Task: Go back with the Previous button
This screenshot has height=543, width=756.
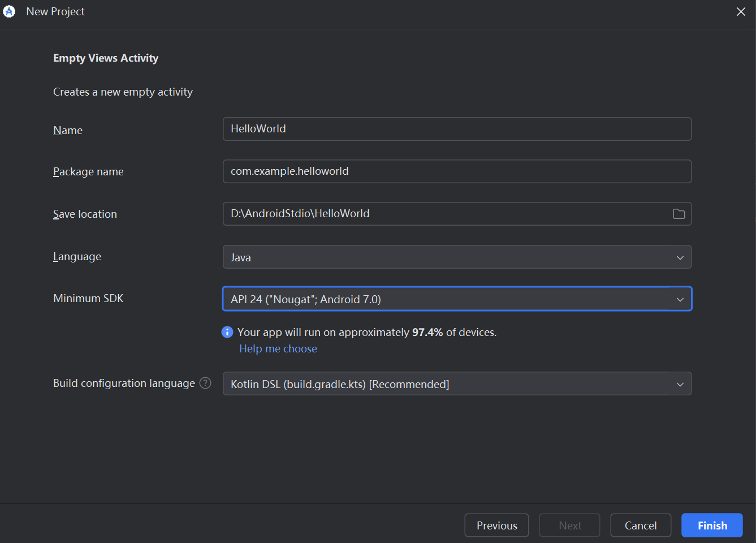Action: [496, 525]
